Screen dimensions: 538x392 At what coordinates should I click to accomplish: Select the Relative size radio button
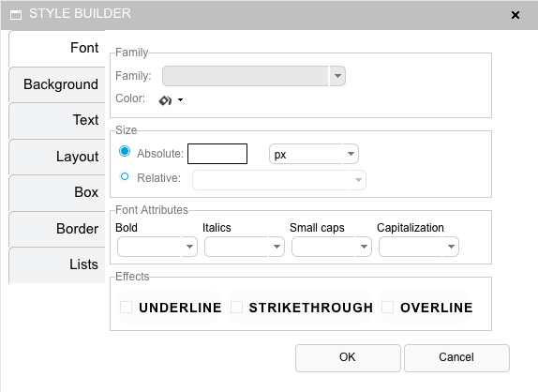click(125, 177)
